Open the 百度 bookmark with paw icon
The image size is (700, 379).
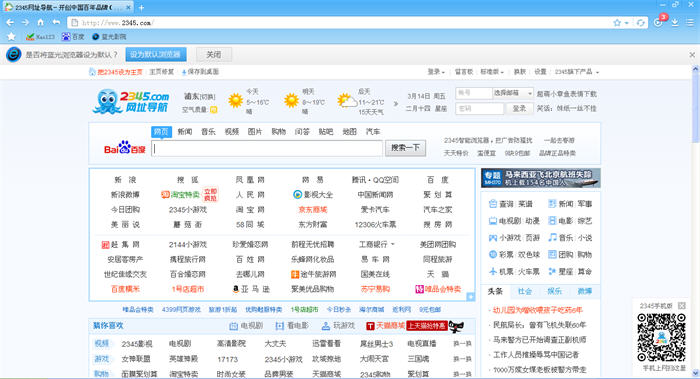pyautogui.click(x=73, y=37)
